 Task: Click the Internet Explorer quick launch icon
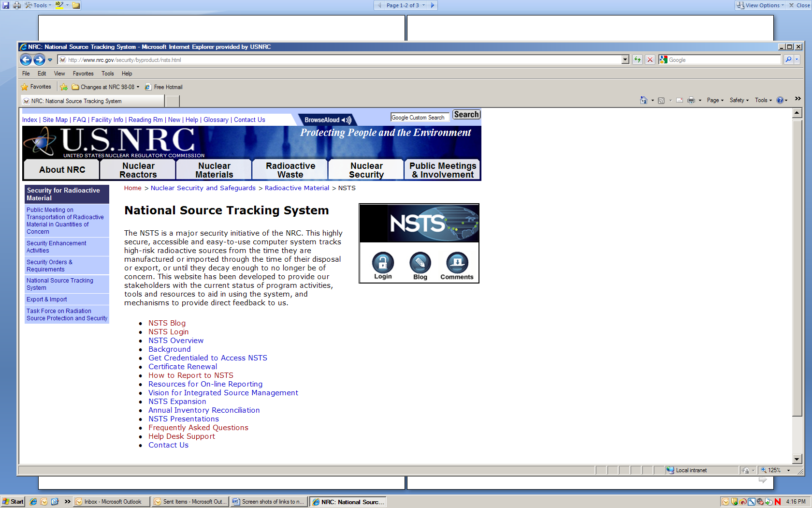[33, 502]
